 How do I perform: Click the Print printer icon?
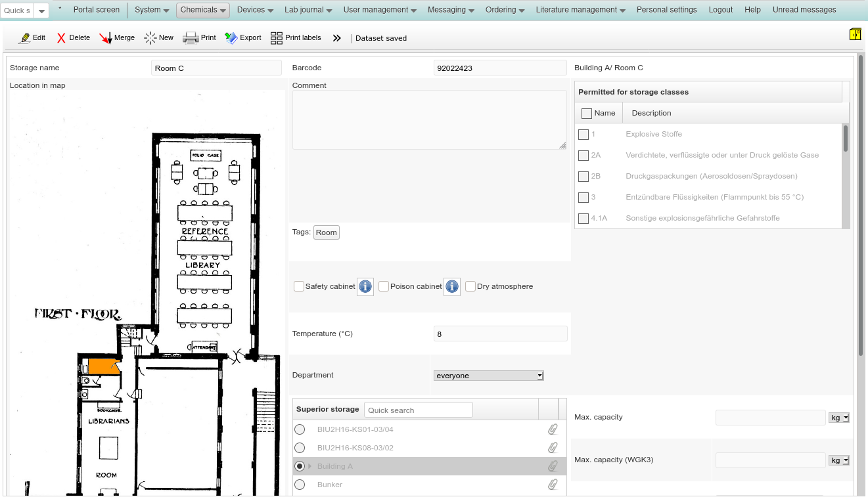pyautogui.click(x=191, y=38)
